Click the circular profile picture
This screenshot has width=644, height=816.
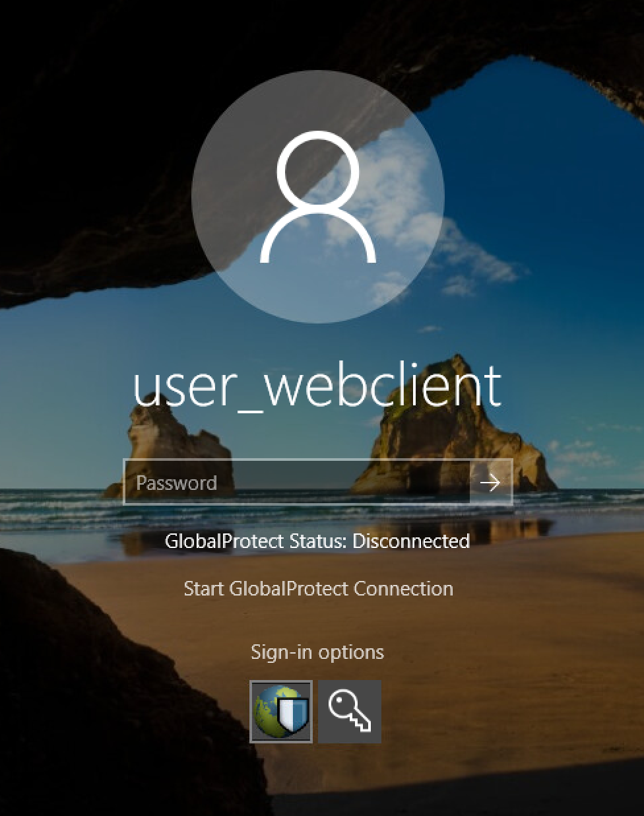[x=317, y=197]
